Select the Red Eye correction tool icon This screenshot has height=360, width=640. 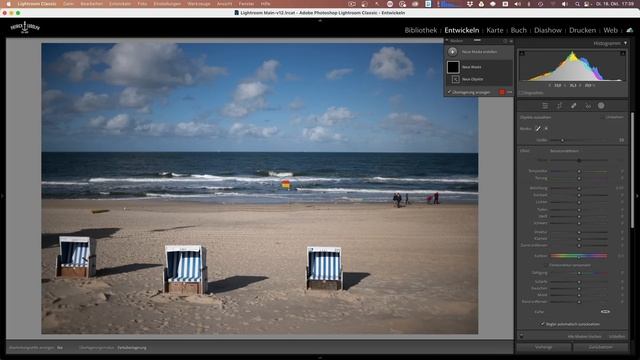point(588,106)
